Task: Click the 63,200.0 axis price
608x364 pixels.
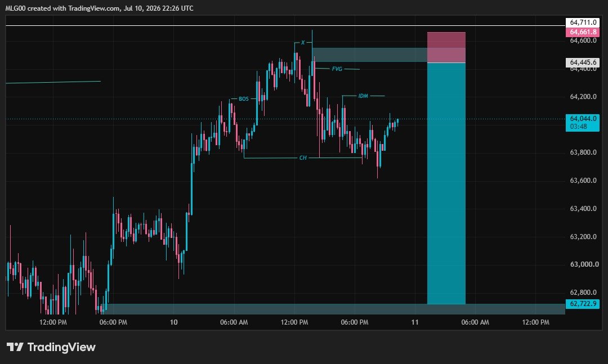Action: (x=583, y=236)
